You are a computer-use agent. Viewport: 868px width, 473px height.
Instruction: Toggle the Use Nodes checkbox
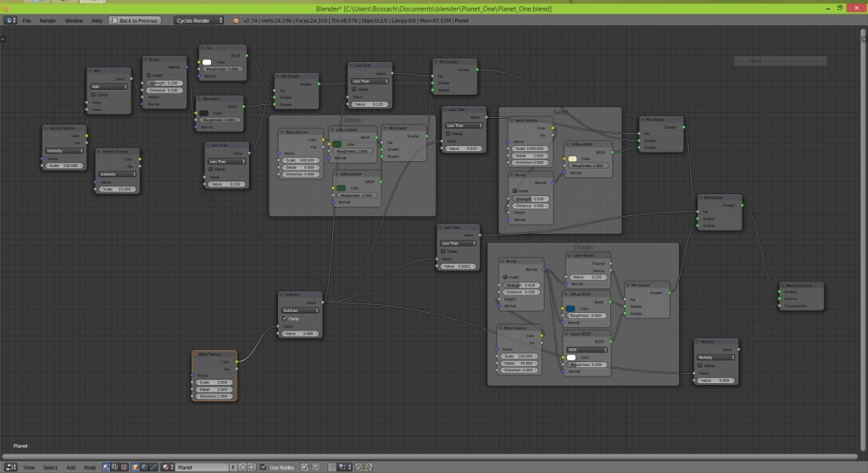(x=264, y=467)
